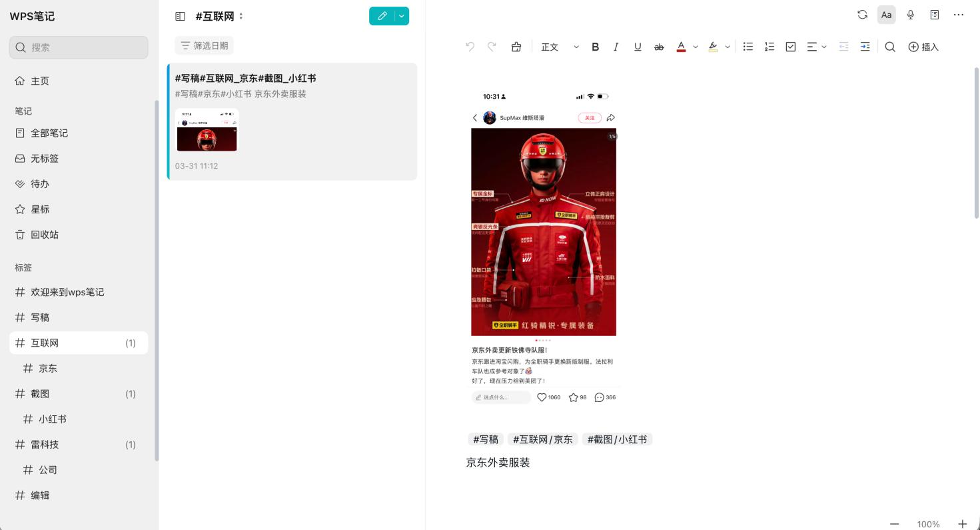Toggle italic formatting
The height and width of the screenshot is (530, 980).
[x=616, y=47]
